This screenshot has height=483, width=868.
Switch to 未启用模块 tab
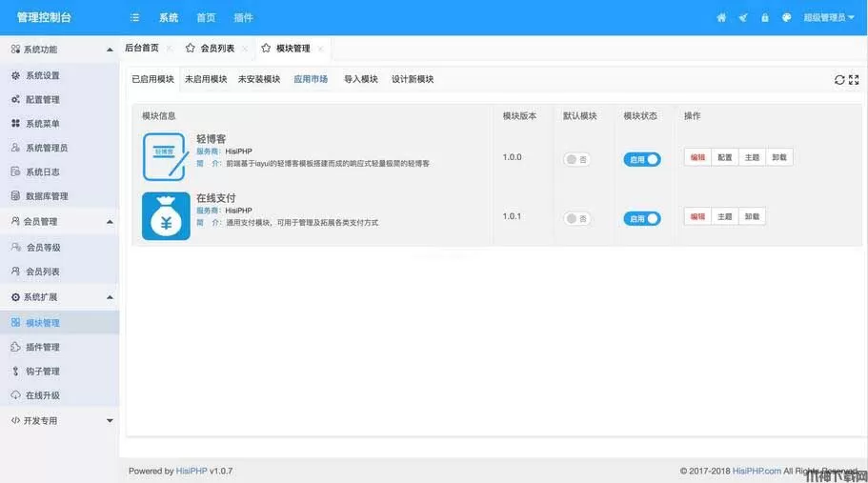point(206,79)
